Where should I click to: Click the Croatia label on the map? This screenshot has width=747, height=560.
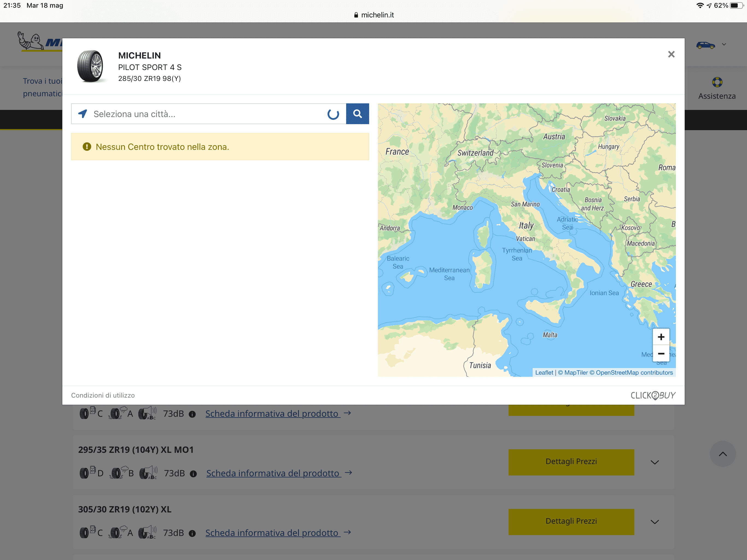561,189
